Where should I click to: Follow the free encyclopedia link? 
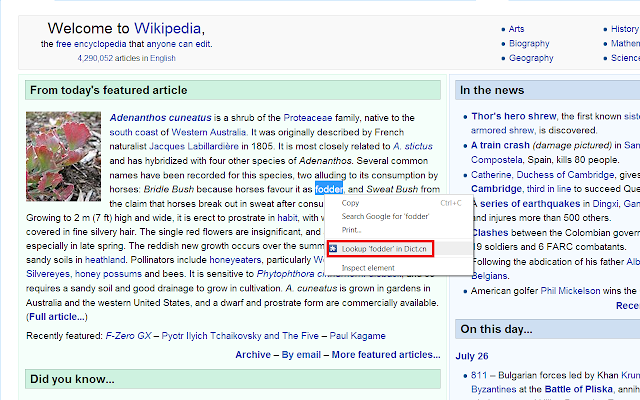point(91,44)
